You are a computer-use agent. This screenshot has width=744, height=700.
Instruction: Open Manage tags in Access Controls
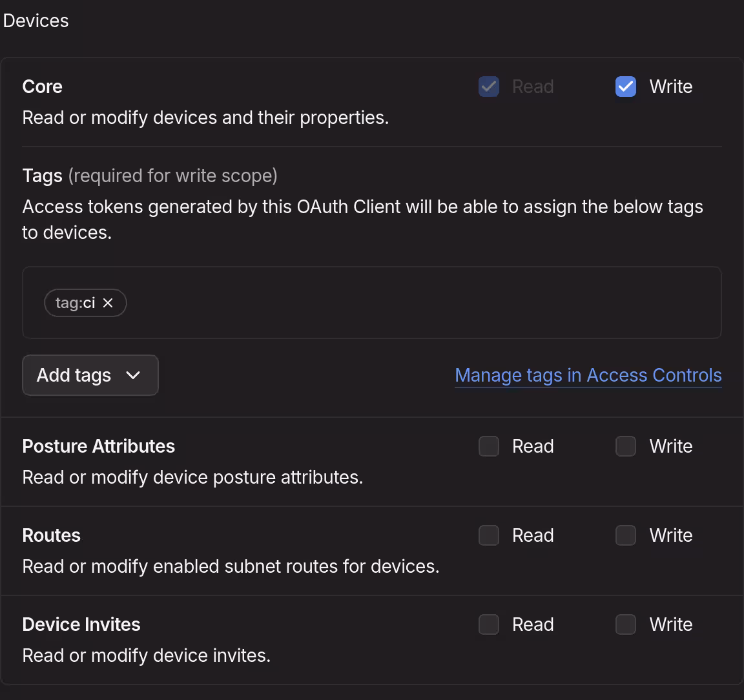[x=588, y=375]
